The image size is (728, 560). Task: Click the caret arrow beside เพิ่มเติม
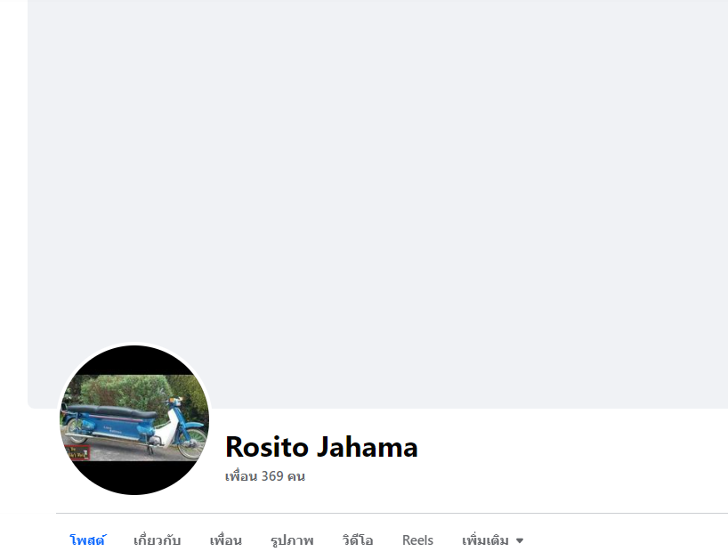point(520,540)
